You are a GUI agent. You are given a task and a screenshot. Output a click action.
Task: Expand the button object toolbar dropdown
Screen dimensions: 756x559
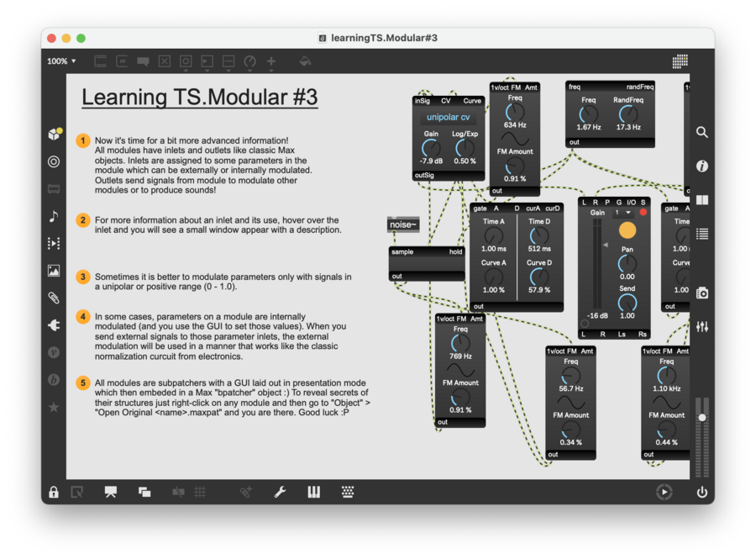coord(186,71)
